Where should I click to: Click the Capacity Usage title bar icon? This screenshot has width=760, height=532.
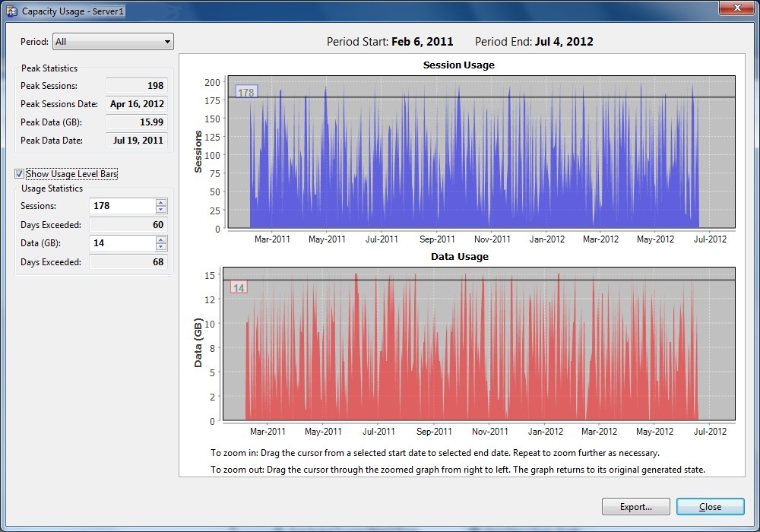coord(11,11)
